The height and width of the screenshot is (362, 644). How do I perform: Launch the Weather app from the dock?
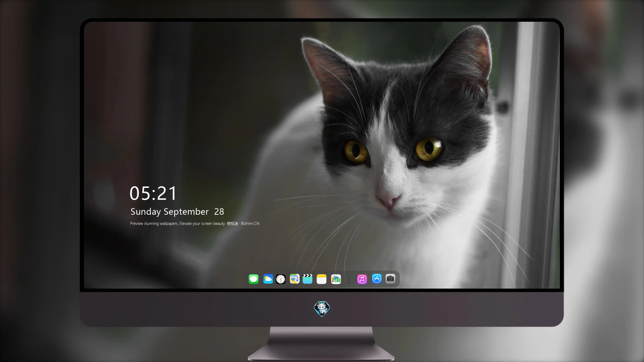tap(268, 279)
